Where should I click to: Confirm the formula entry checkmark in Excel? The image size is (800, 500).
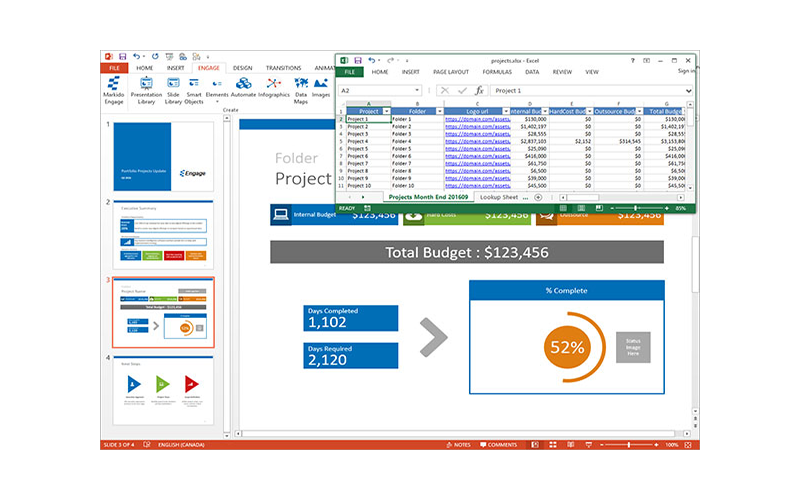462,90
